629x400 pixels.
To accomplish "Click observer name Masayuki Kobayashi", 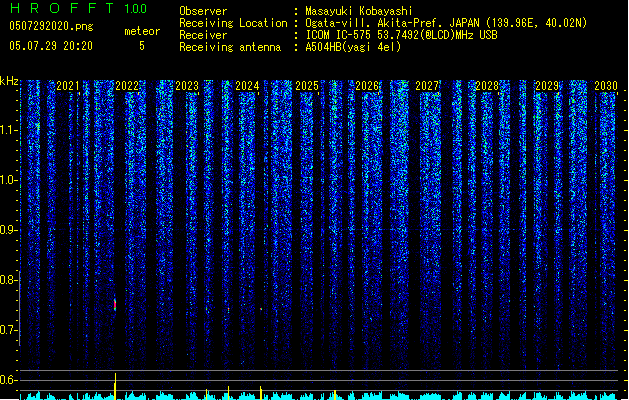I will pyautogui.click(x=359, y=11).
